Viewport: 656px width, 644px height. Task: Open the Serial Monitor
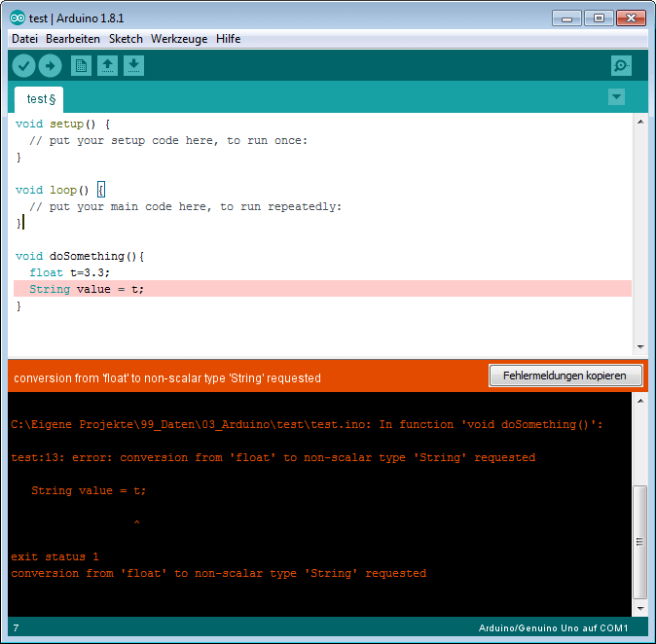tap(621, 65)
